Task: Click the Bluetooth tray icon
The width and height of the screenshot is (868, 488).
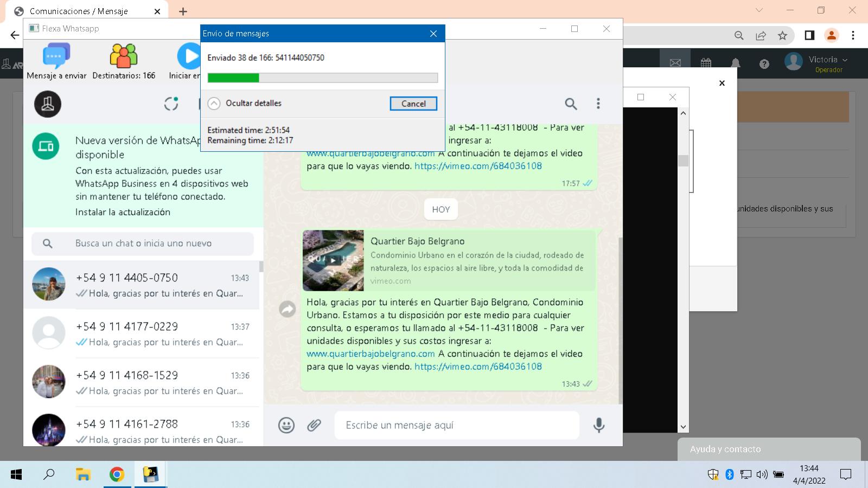Action: click(730, 474)
